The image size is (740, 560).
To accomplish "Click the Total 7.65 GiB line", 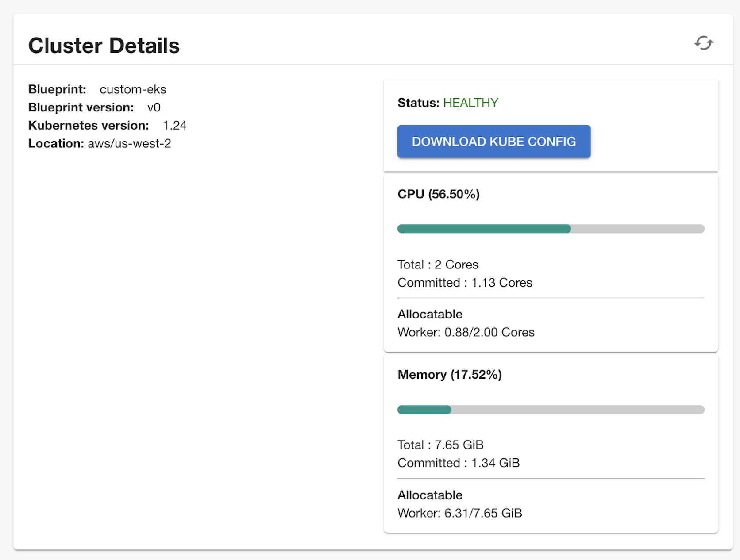I will pyautogui.click(x=440, y=445).
